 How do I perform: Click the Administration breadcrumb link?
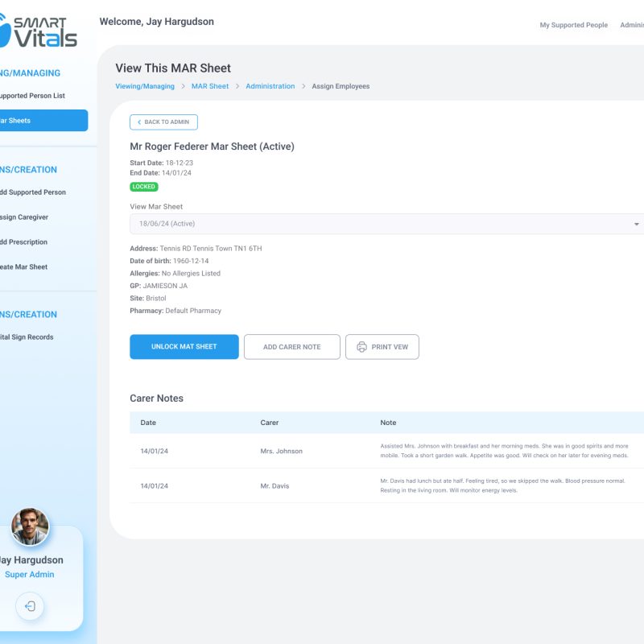[x=270, y=86]
